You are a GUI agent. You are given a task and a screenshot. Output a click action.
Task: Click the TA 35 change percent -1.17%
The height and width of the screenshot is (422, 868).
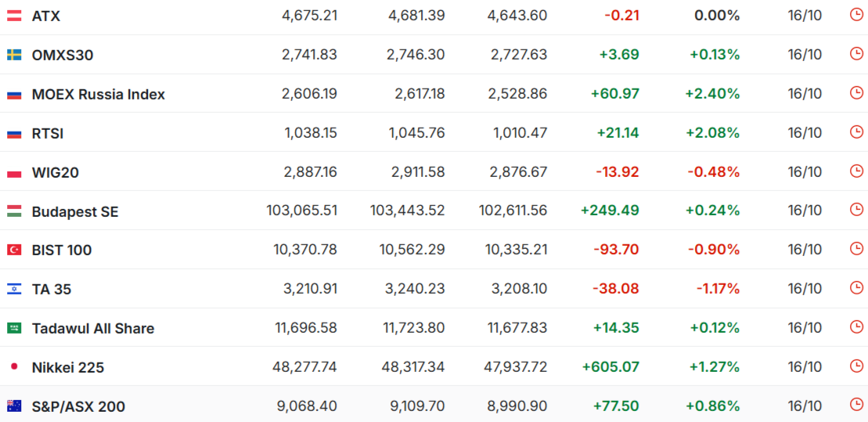pos(718,289)
